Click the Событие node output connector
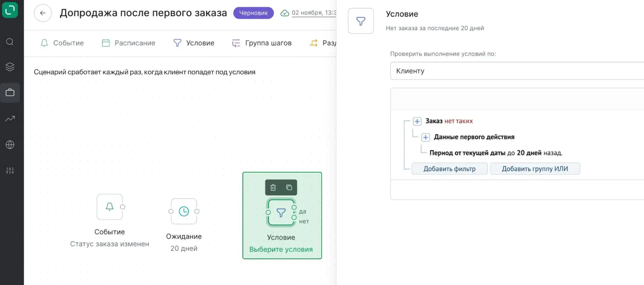This screenshot has height=285, width=644. pyautogui.click(x=122, y=207)
